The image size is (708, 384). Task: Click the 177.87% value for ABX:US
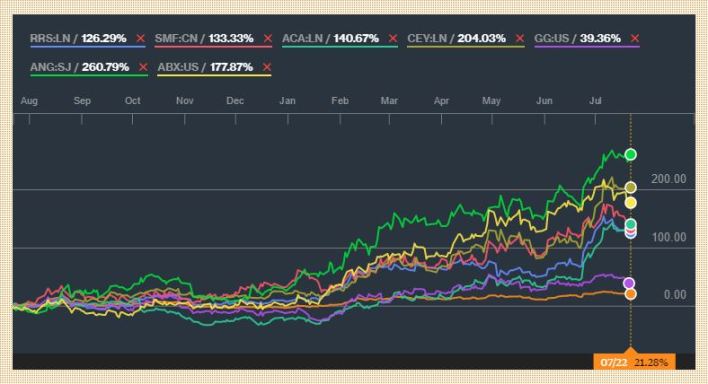click(231, 67)
